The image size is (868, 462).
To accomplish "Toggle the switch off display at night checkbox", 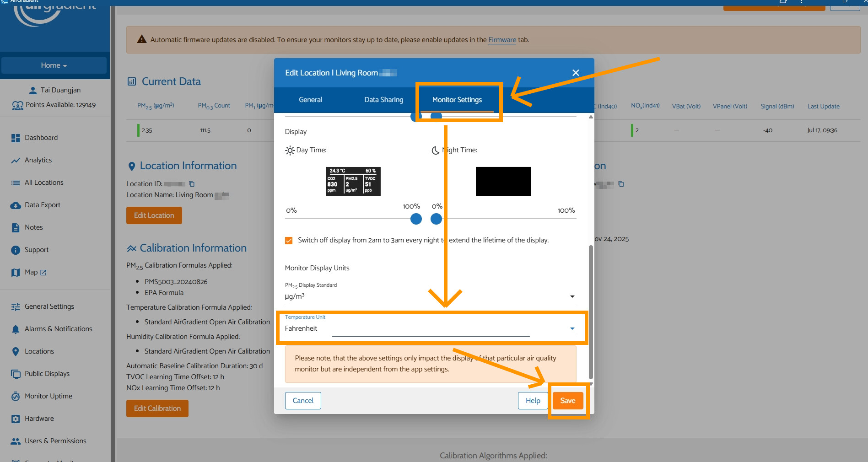I will click(289, 241).
